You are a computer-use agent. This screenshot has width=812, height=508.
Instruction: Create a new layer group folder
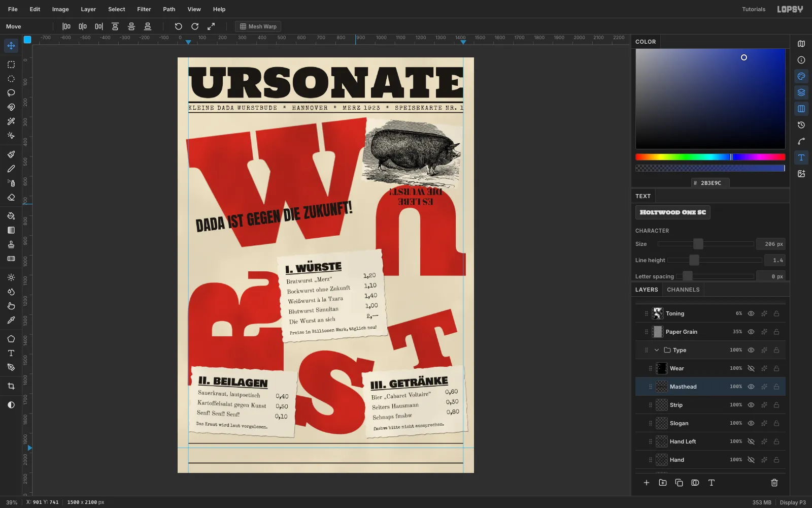[x=663, y=483]
